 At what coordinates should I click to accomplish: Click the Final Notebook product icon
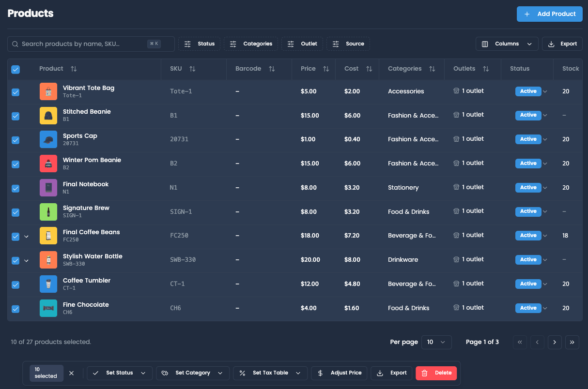coord(48,188)
